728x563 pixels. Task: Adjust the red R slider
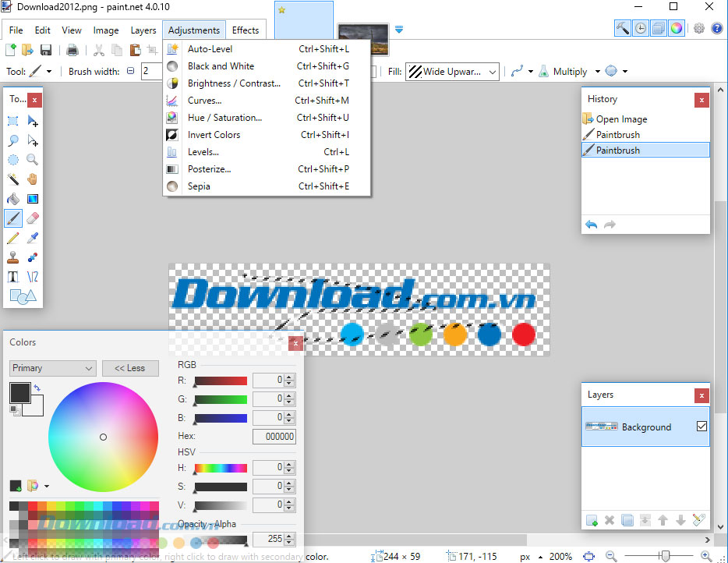pyautogui.click(x=221, y=381)
